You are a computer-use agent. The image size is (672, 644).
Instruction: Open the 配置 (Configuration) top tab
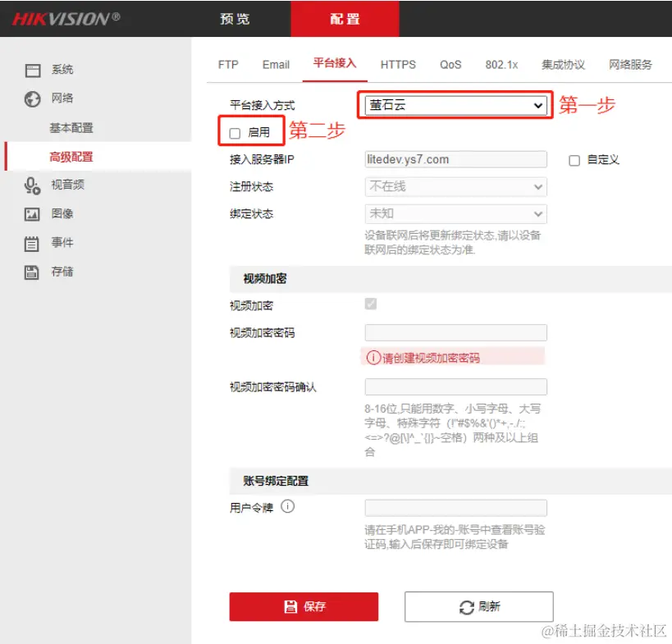345,19
